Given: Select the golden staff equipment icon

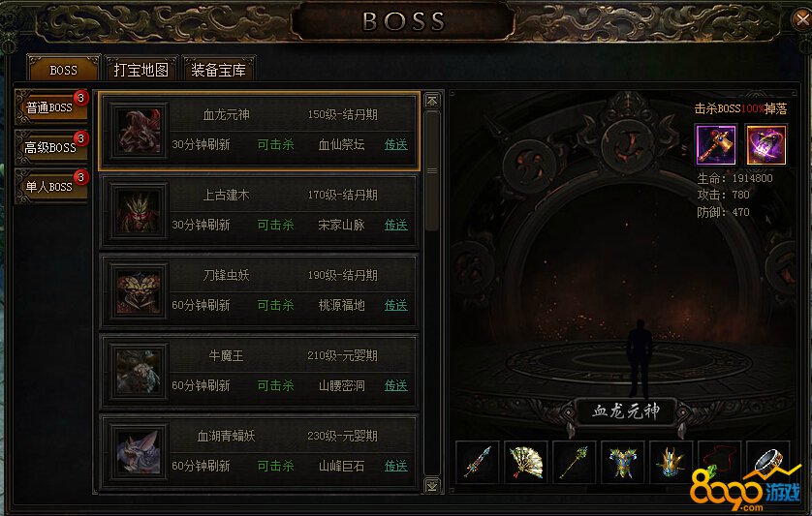Looking at the screenshot, I should pos(575,462).
